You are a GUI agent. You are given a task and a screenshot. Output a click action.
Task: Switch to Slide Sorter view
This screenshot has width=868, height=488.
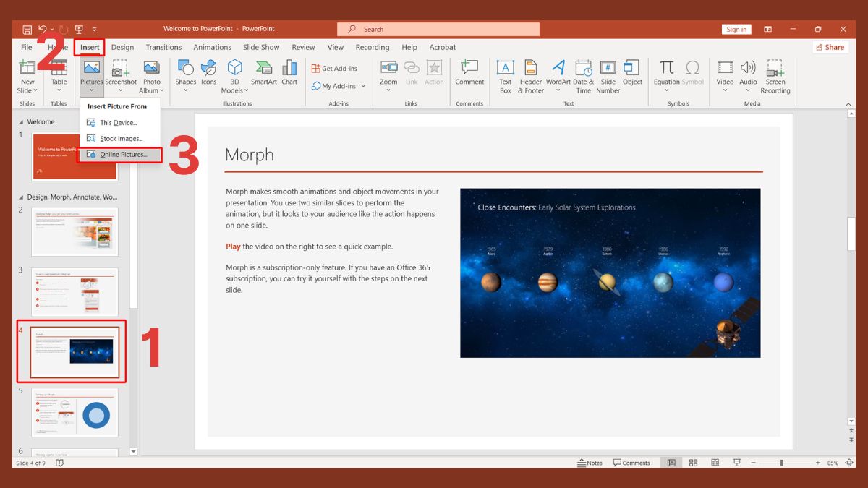693,462
